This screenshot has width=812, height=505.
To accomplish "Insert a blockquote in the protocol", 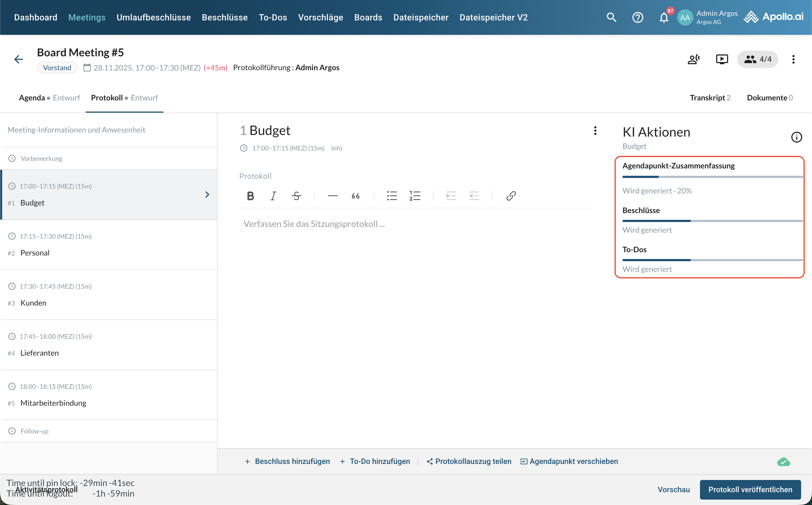I will point(355,196).
